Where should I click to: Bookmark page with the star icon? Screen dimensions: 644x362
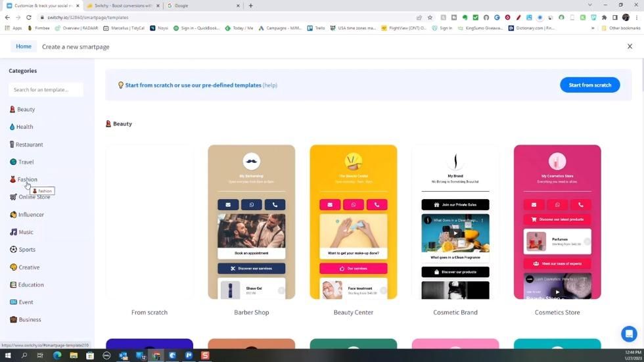[x=430, y=18]
